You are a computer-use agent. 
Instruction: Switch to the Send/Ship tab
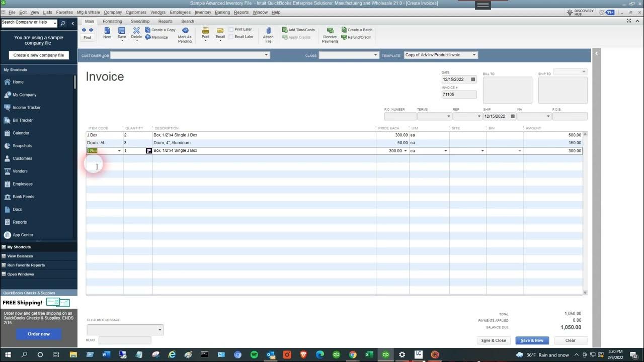(140, 21)
